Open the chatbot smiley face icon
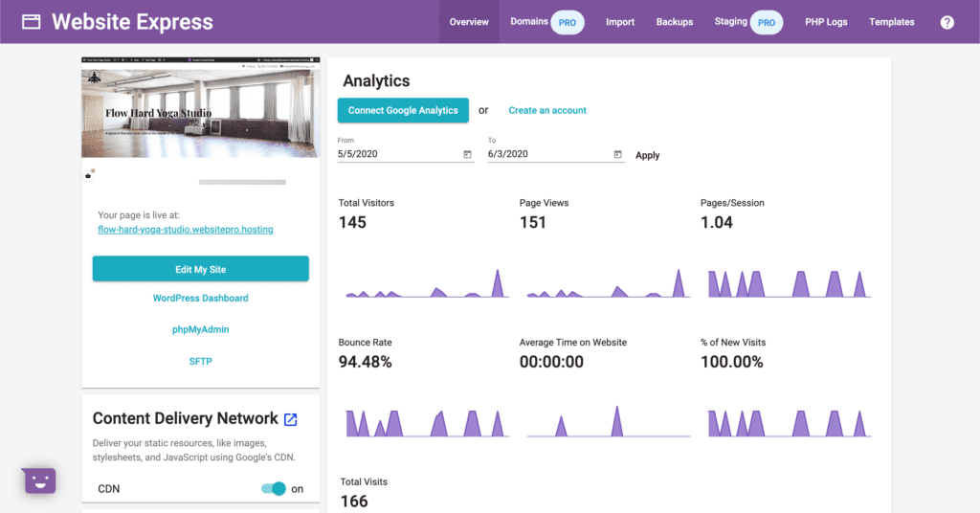The width and height of the screenshot is (980, 513). [39, 480]
